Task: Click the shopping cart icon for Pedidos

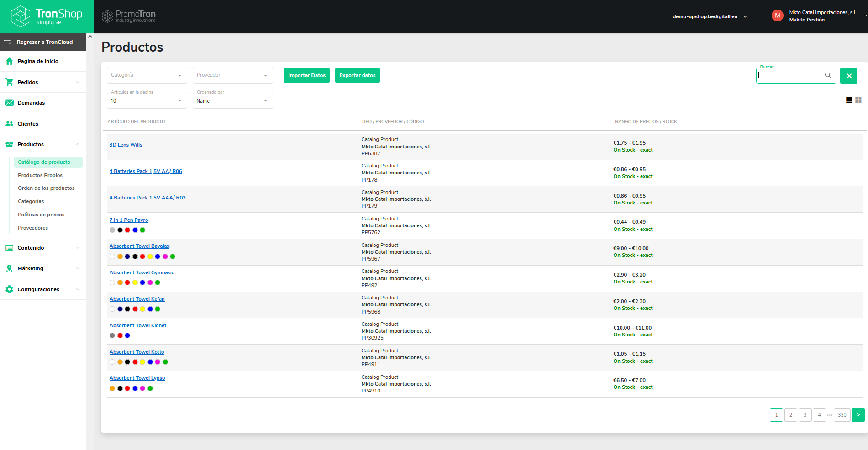Action: tap(9, 82)
